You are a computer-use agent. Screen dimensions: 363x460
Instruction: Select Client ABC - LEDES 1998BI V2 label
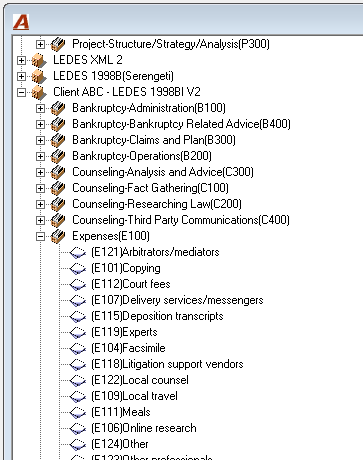(127, 92)
